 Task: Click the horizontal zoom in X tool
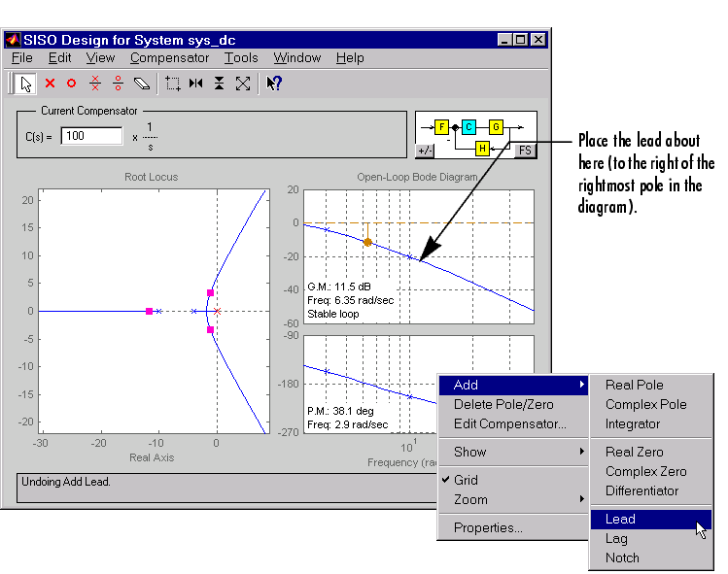click(196, 84)
